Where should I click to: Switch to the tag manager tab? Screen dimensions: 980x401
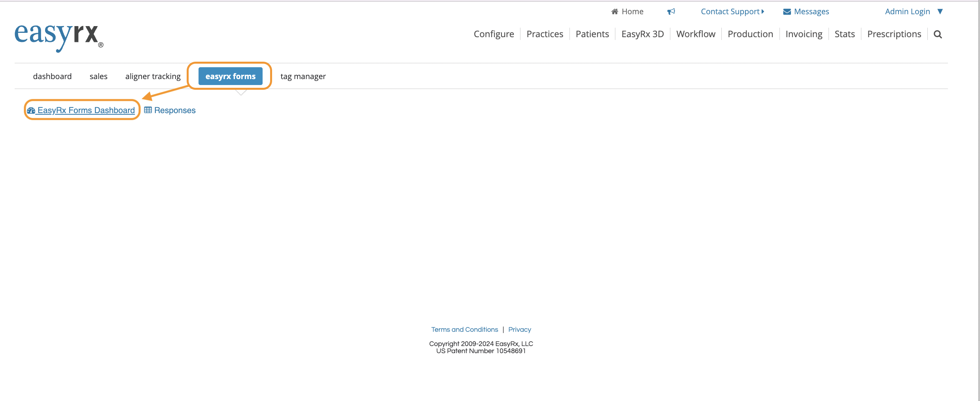(303, 76)
